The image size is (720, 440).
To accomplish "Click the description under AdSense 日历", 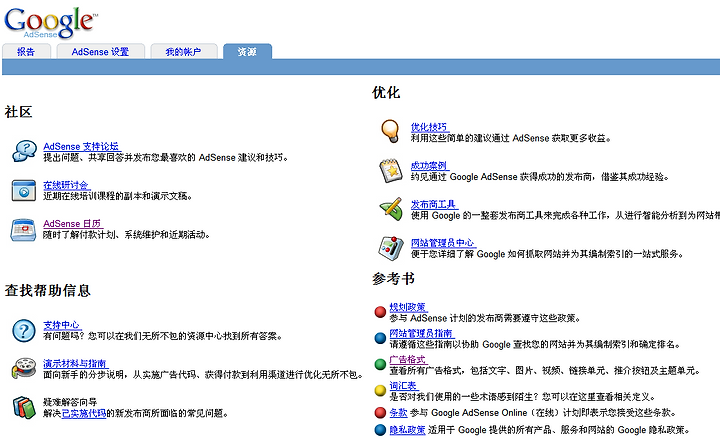I will click(127, 235).
